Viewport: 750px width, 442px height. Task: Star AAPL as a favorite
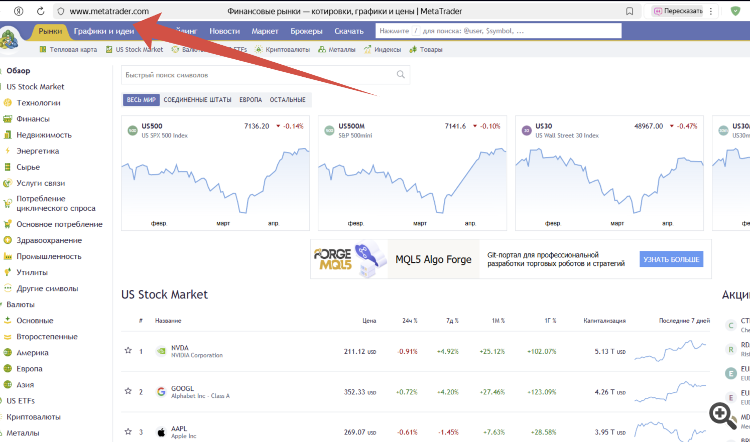coord(128,431)
